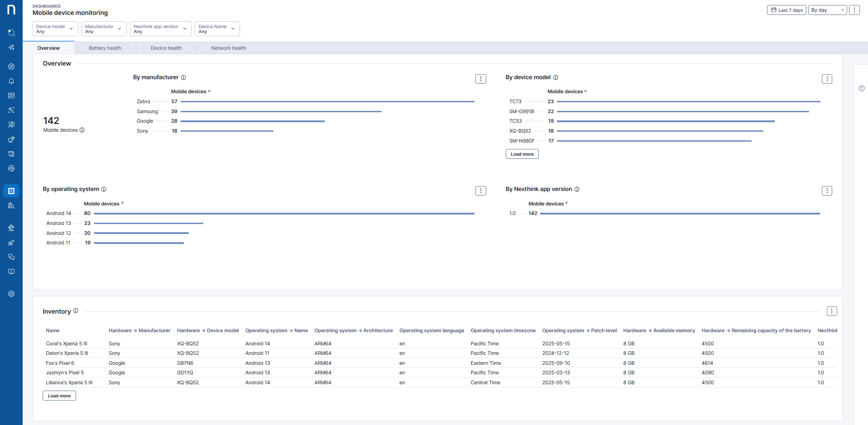This screenshot has width=868, height=425.
Task: Open the Campaigns chat-bubbles icon in sidebar
Action: [11, 257]
